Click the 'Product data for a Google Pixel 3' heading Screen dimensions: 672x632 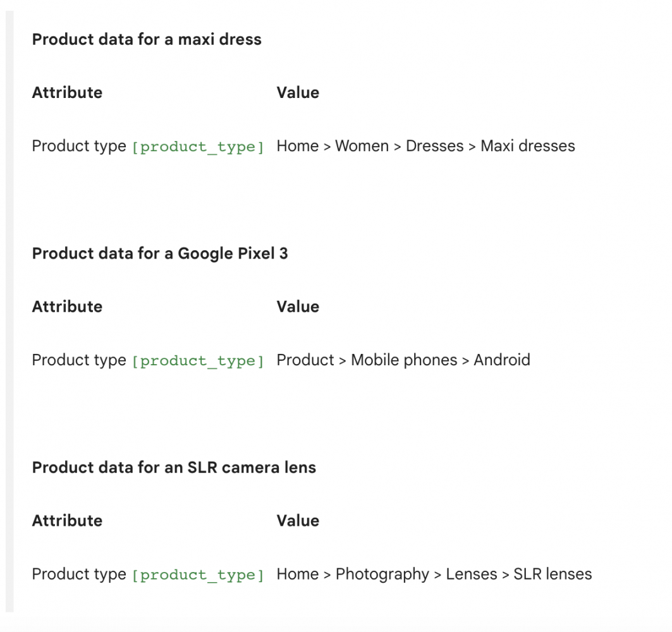tap(160, 253)
